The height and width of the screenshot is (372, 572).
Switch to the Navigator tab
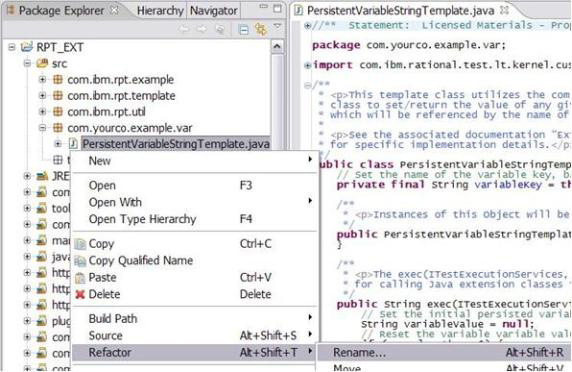point(214,11)
